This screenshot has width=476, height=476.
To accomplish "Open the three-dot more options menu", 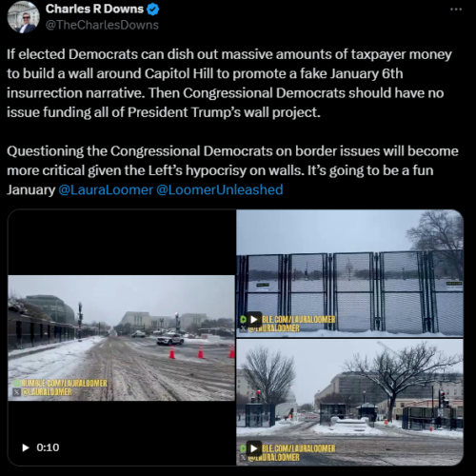I will click(x=456, y=10).
